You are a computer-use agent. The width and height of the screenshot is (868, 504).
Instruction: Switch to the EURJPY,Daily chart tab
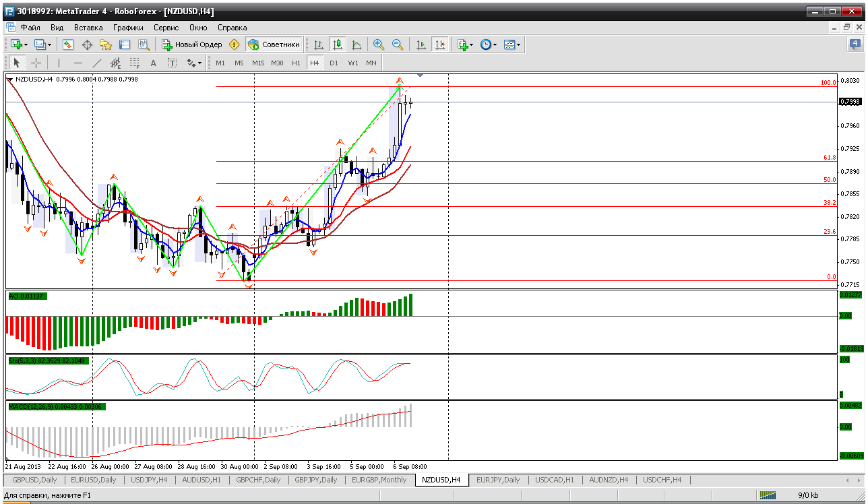(497, 480)
